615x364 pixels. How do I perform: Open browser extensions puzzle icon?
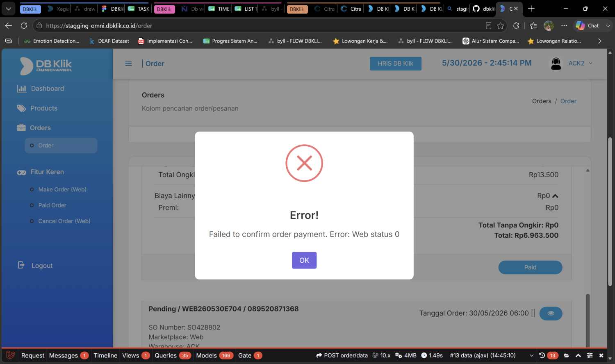pyautogui.click(x=516, y=25)
